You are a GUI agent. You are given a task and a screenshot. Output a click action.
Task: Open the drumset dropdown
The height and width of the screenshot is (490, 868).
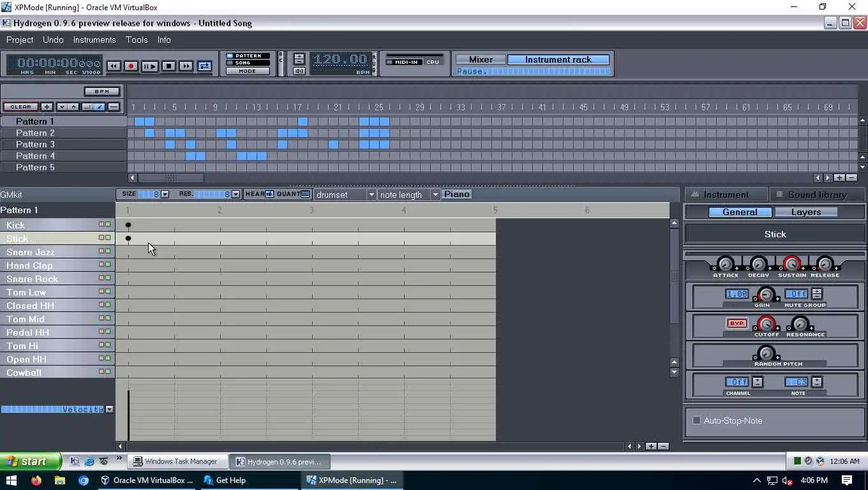[x=345, y=195]
